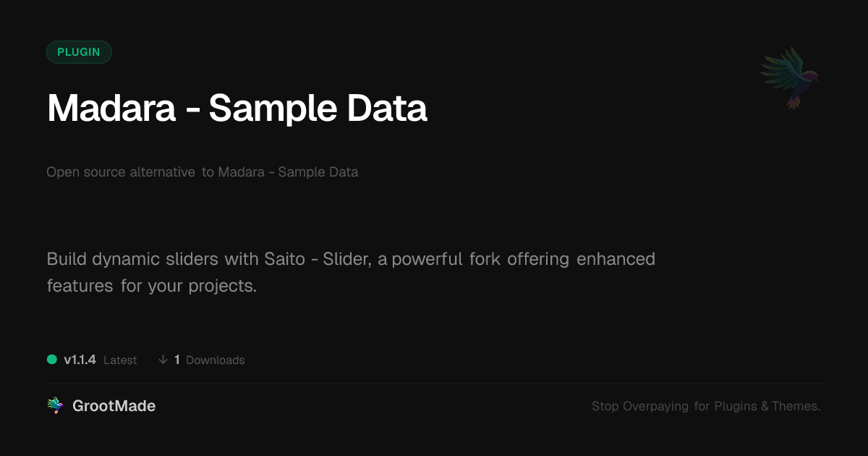Click the green PLUGIN badge
The image size is (868, 456).
[79, 52]
